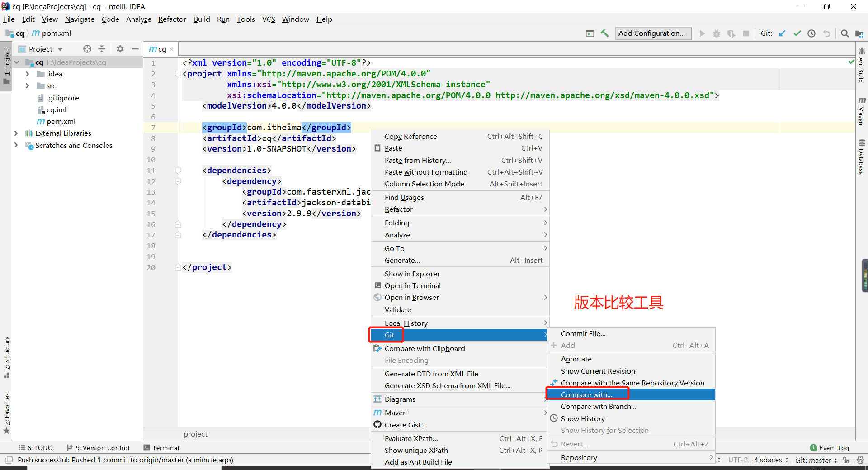Choose Compare with Clipboard

pos(460,349)
